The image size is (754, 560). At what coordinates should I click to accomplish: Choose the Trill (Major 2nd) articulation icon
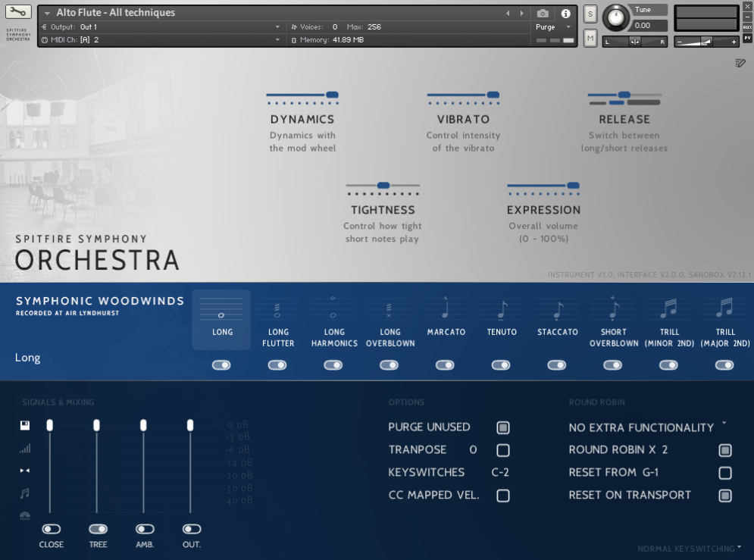coord(725,308)
